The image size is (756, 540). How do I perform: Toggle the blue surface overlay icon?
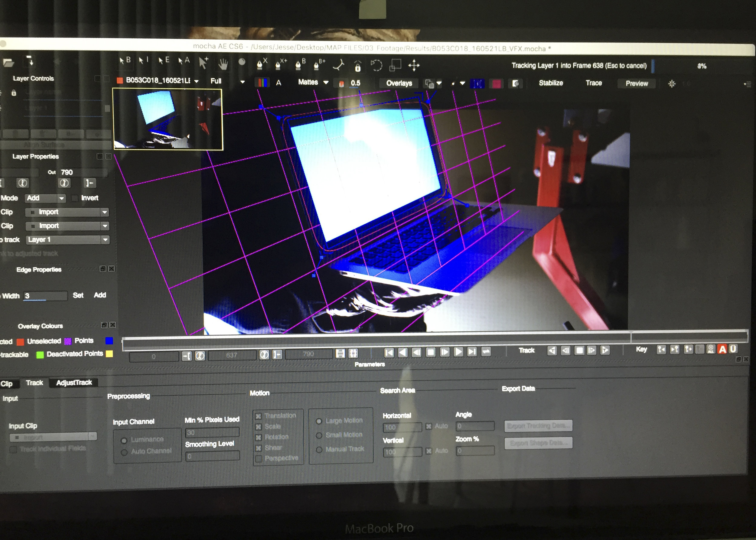click(477, 84)
